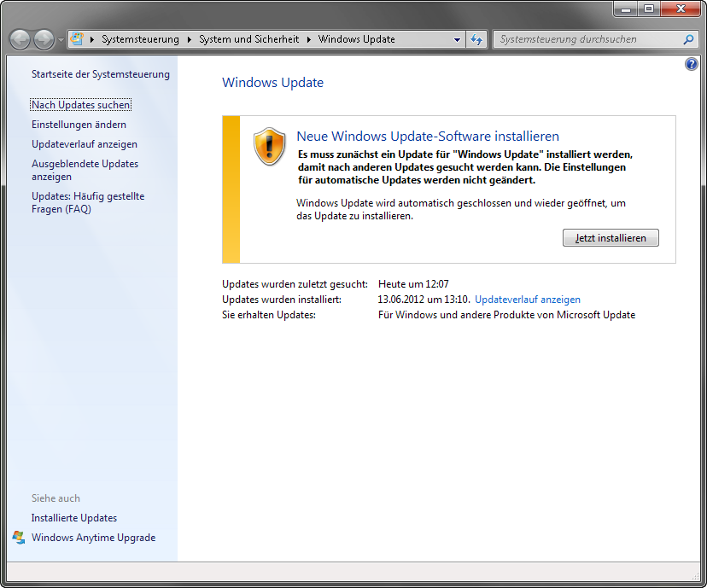Screen dimensions: 707x588
Task: Click 'Updates wurden installiert:' label
Action: pyautogui.click(x=282, y=300)
